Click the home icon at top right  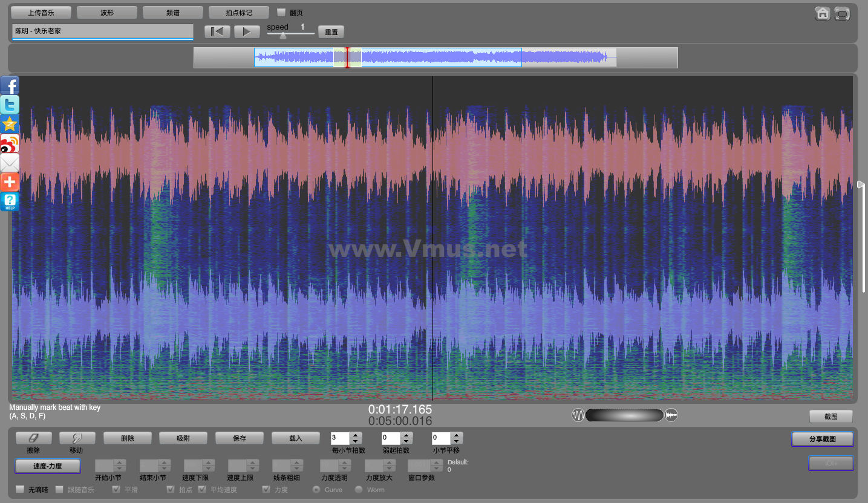[x=823, y=13]
